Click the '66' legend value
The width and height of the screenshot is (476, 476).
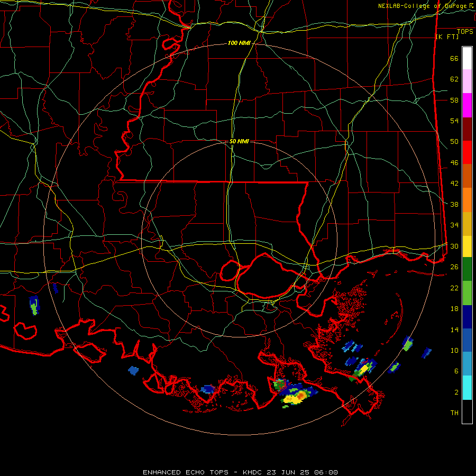coord(454,59)
